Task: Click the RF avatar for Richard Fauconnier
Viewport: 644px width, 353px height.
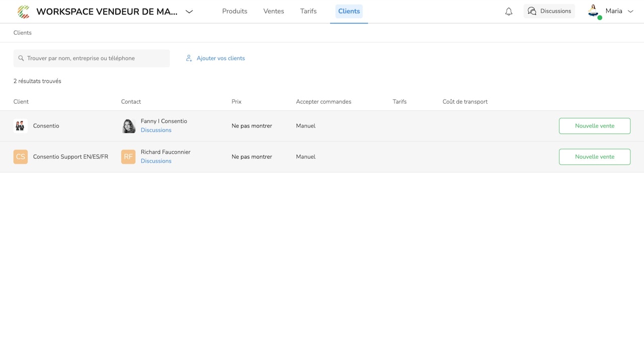Action: click(128, 157)
